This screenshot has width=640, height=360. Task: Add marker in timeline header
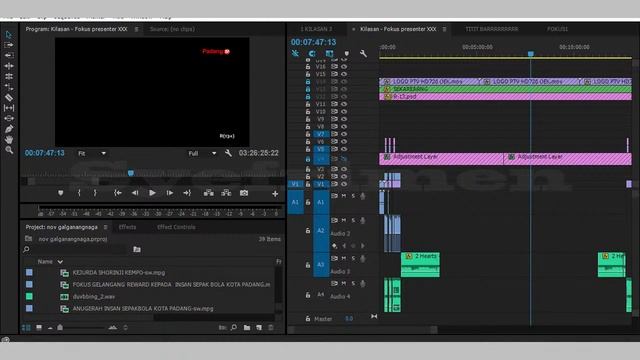coord(347,53)
